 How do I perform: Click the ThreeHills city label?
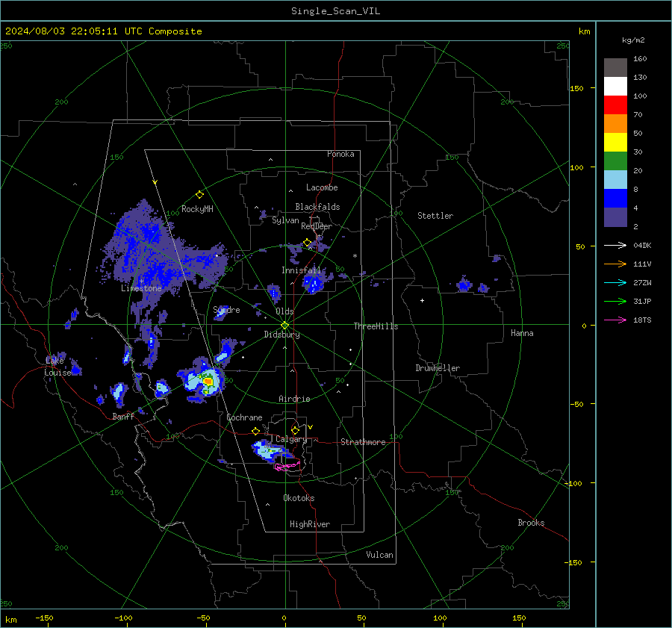point(376,326)
